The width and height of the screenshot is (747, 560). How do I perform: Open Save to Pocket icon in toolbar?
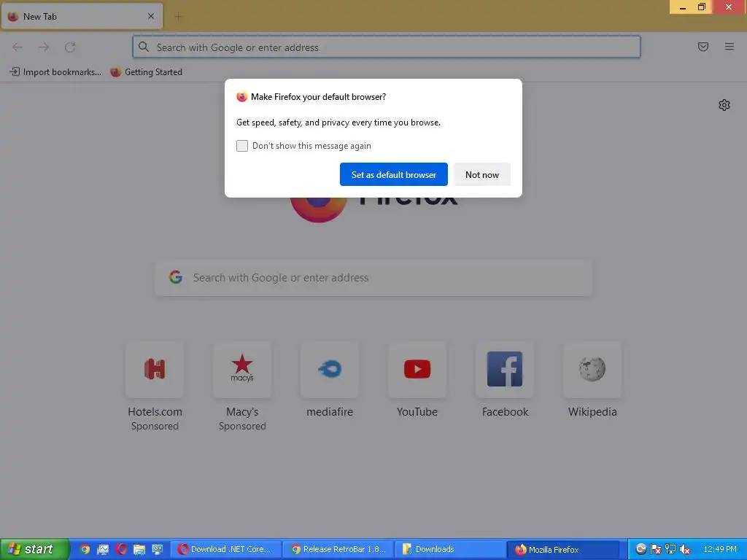(703, 47)
